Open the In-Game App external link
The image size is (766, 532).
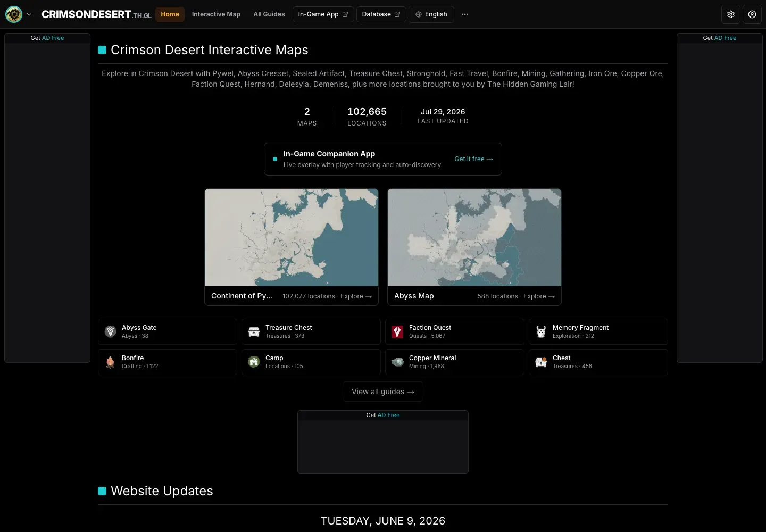[323, 14]
